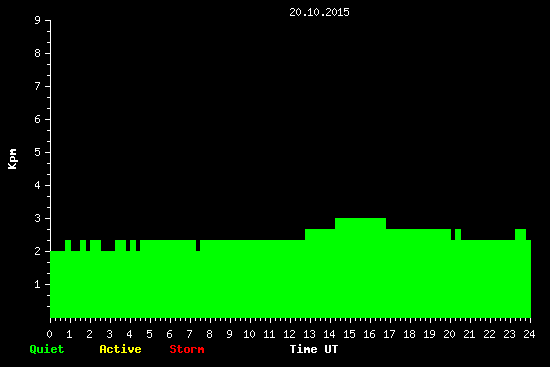Click the red Storm legend label
Image resolution: width=550 pixels, height=367 pixels.
[187, 349]
